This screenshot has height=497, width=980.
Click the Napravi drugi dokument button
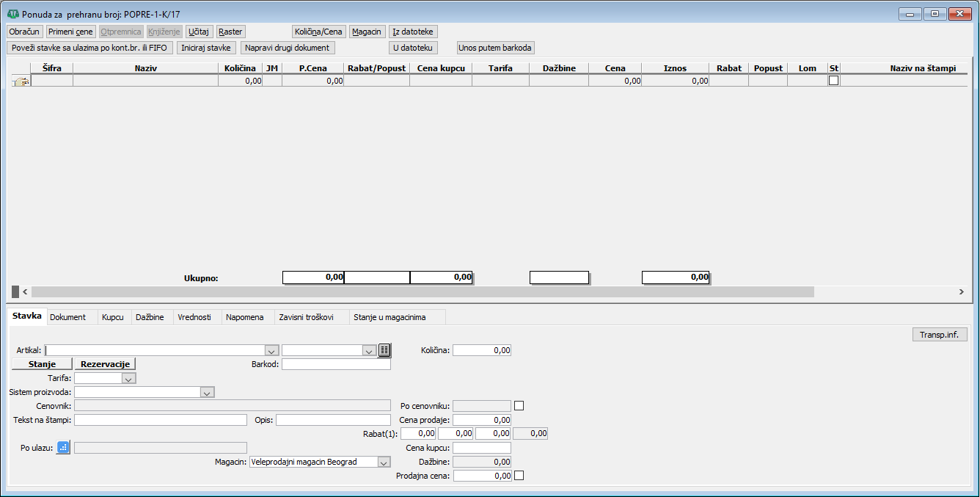[288, 48]
